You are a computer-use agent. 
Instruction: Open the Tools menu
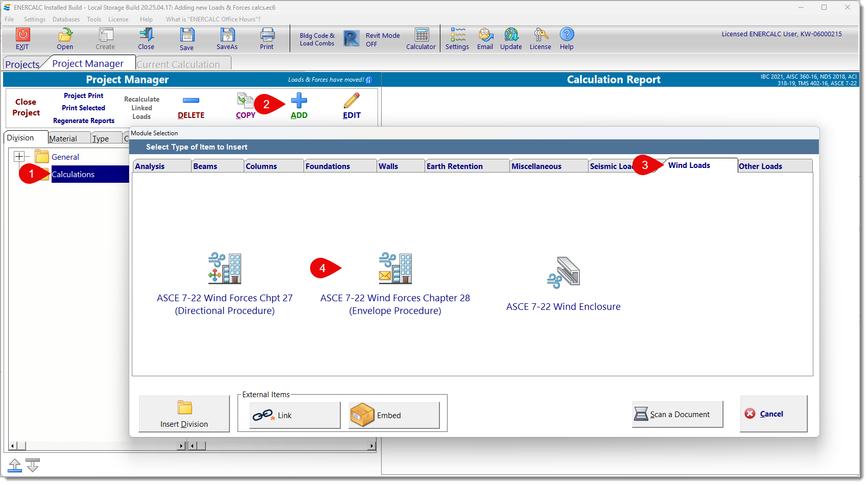[x=94, y=19]
